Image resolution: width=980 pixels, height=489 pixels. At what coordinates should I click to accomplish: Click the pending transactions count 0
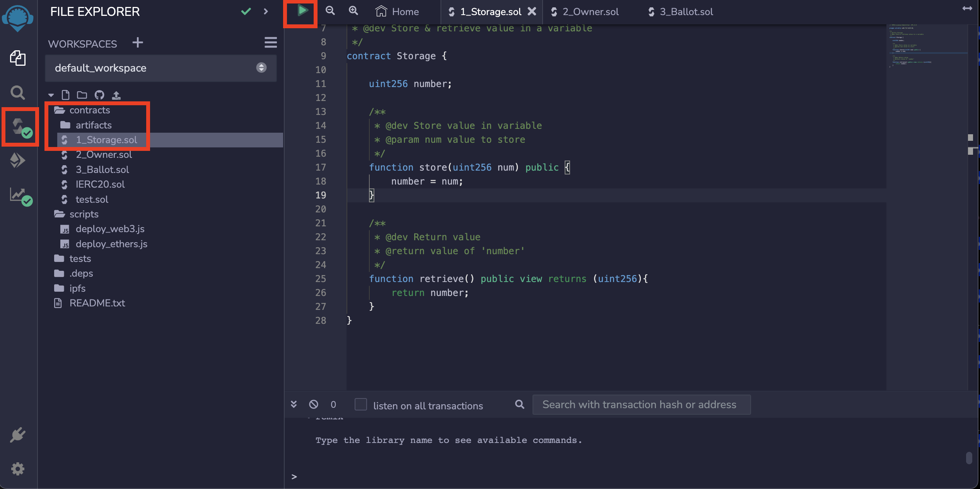point(333,405)
